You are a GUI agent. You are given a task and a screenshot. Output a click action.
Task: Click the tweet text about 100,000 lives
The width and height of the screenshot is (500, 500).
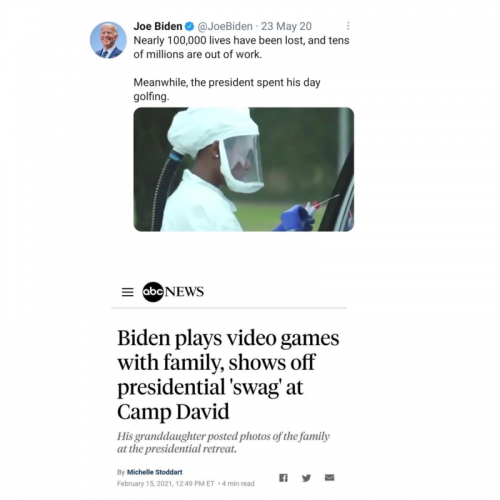coord(241,47)
